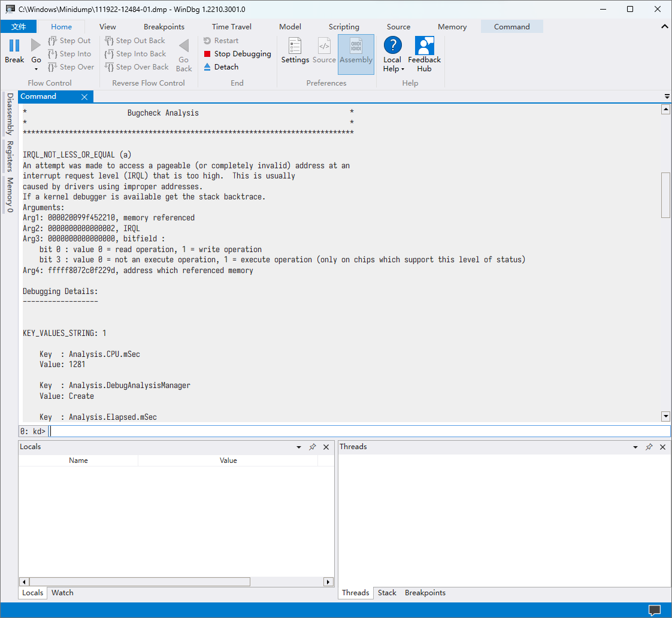Pin the Locals panel
Viewport: 672px width, 618px height.
point(312,447)
